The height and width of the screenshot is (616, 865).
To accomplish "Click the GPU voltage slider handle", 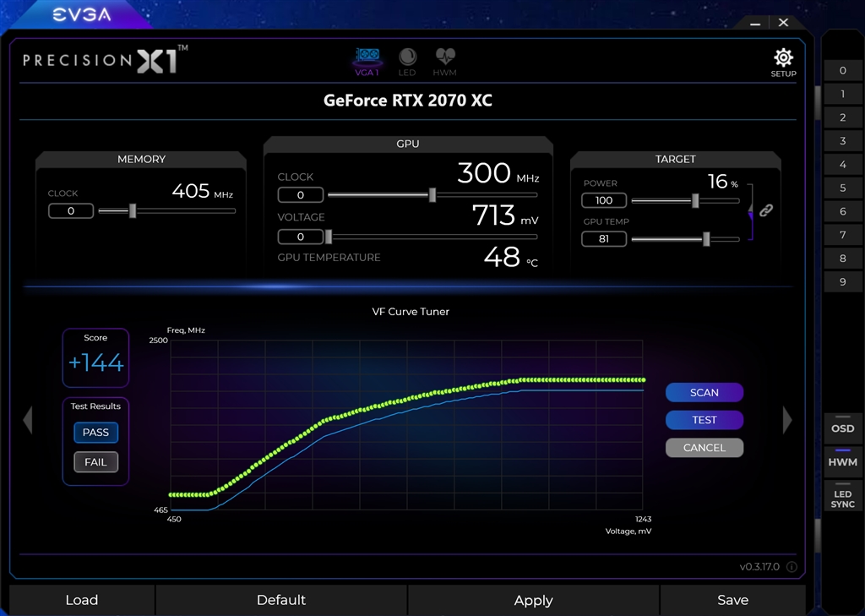I will pos(329,237).
